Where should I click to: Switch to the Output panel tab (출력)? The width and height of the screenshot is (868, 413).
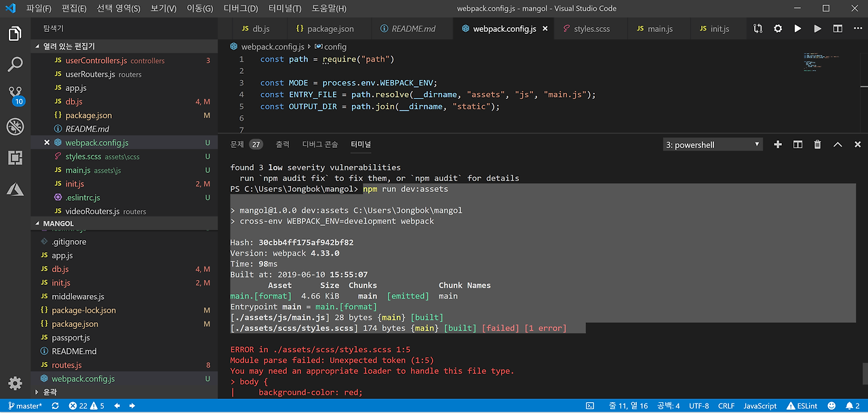pos(282,144)
